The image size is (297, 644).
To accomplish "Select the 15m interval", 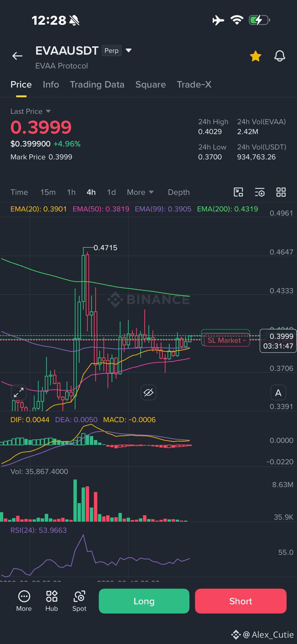I will [x=48, y=192].
